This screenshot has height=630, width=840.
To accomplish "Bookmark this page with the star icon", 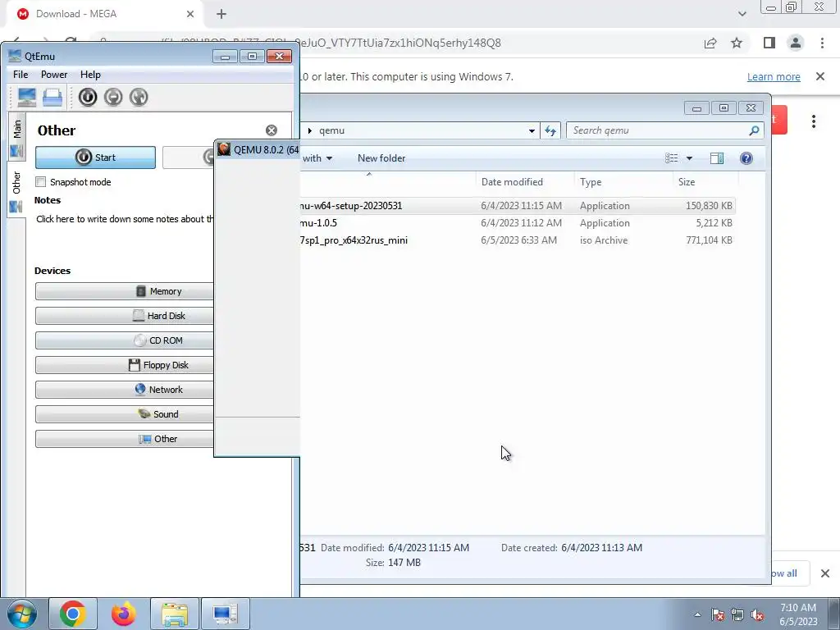I will [x=737, y=43].
